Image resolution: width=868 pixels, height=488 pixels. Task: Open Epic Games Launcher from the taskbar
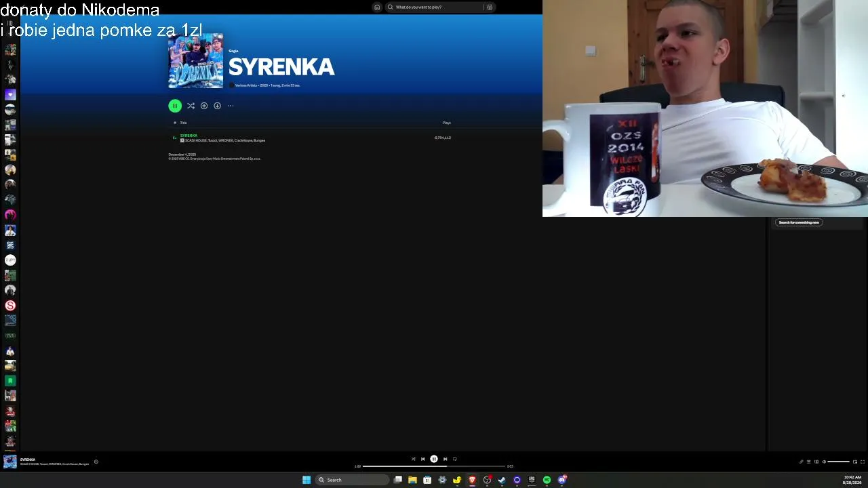pyautogui.click(x=532, y=480)
